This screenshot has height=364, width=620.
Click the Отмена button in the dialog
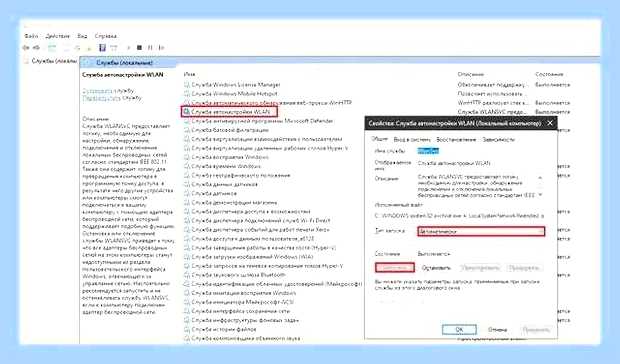pyautogui.click(x=497, y=330)
